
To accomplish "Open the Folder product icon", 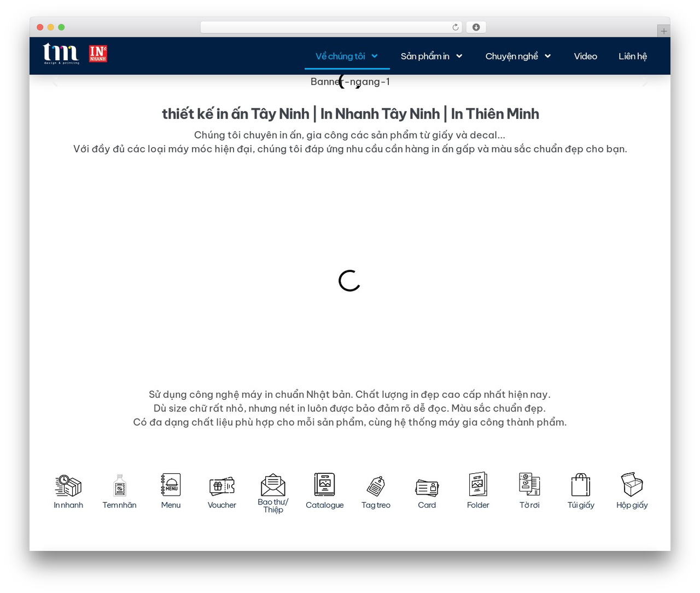I will [x=478, y=485].
